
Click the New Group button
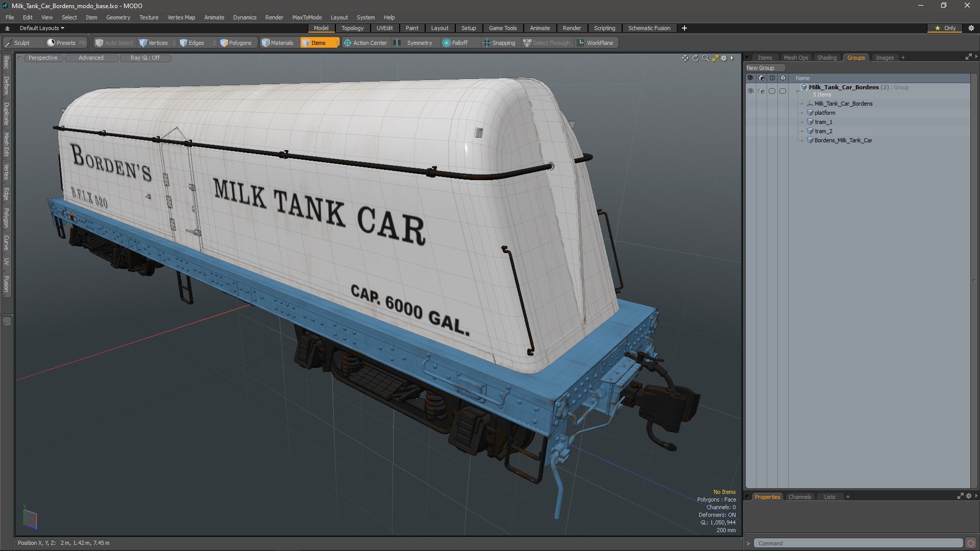[x=765, y=68]
